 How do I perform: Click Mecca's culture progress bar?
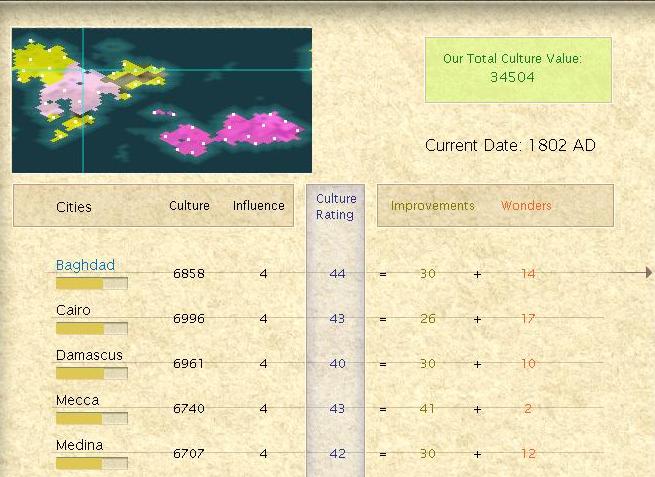pos(91,419)
